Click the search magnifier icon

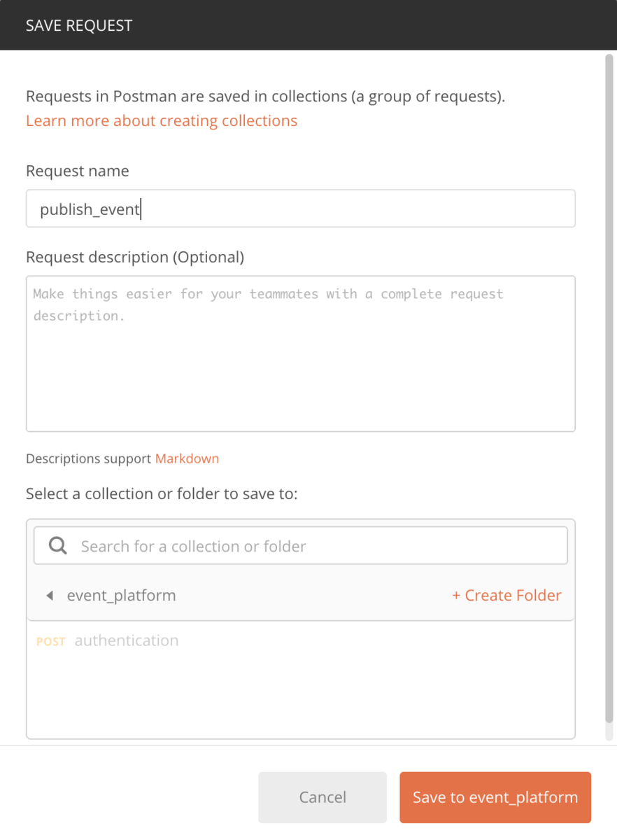point(58,546)
